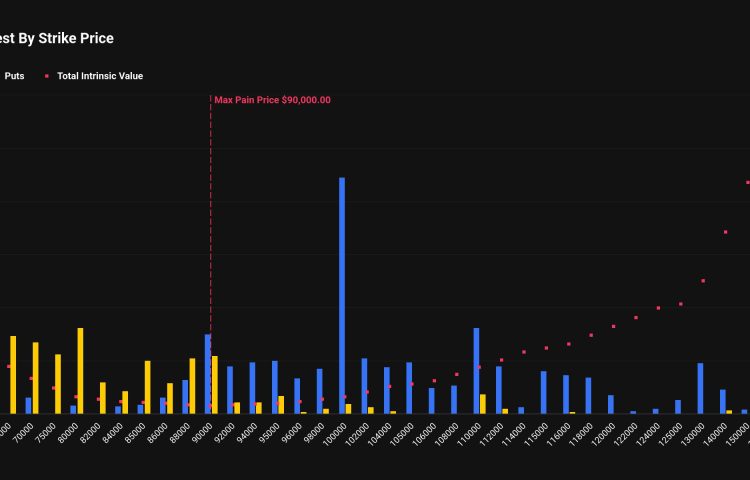Viewport: 750px width, 480px height.
Task: Toggle Total Intrinsic Value legend entry
Action: [x=99, y=76]
